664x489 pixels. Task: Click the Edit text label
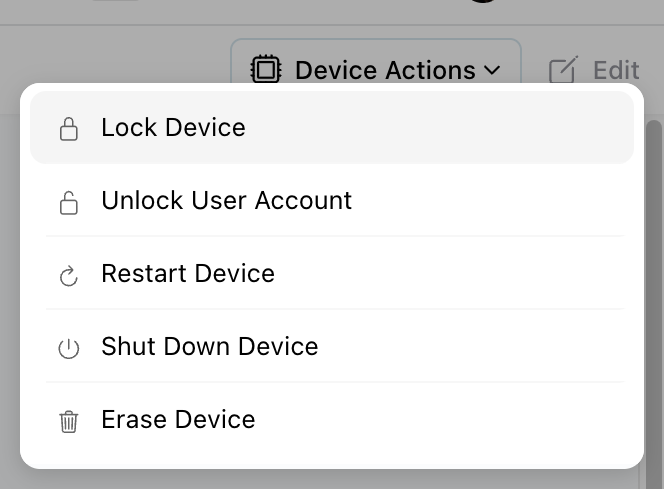(616, 70)
